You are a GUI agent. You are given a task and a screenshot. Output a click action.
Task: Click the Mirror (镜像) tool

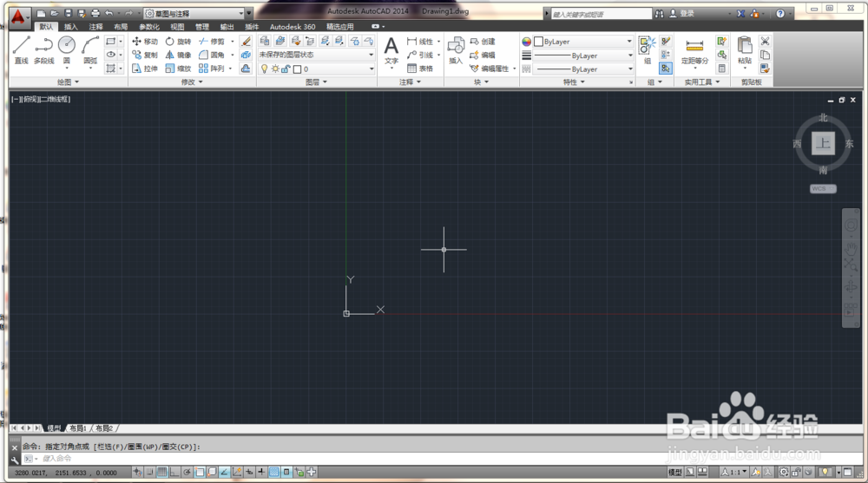tap(178, 55)
